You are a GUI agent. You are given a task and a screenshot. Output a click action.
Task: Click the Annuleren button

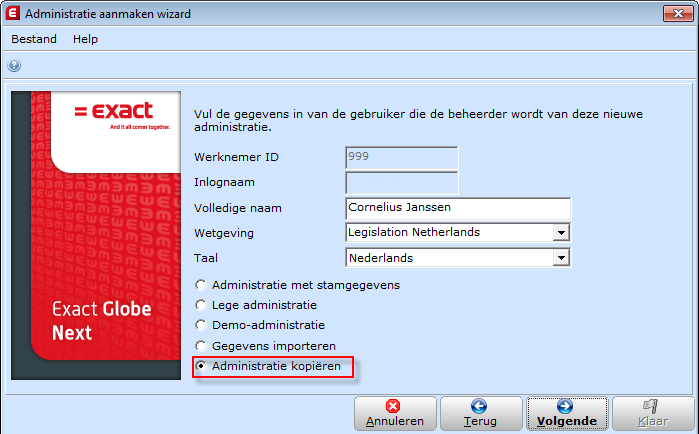395,414
